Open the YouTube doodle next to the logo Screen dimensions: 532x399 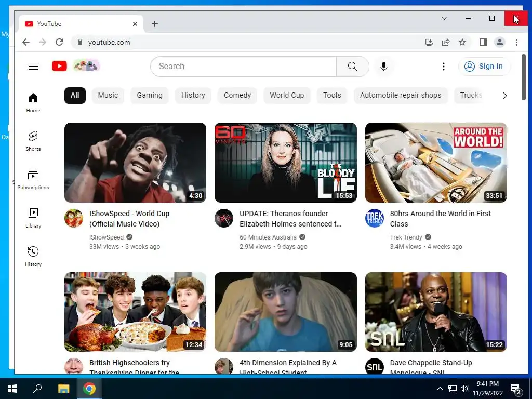(x=87, y=65)
